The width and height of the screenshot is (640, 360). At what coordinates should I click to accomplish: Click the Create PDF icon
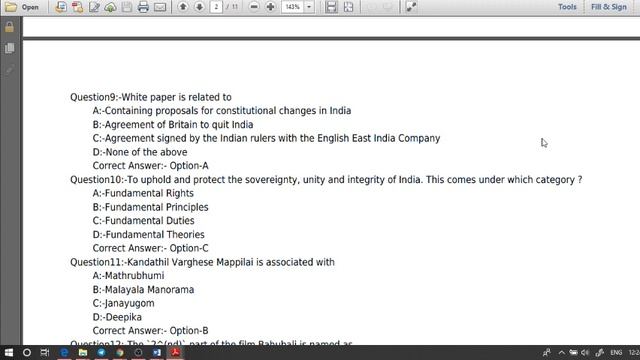tap(61, 7)
